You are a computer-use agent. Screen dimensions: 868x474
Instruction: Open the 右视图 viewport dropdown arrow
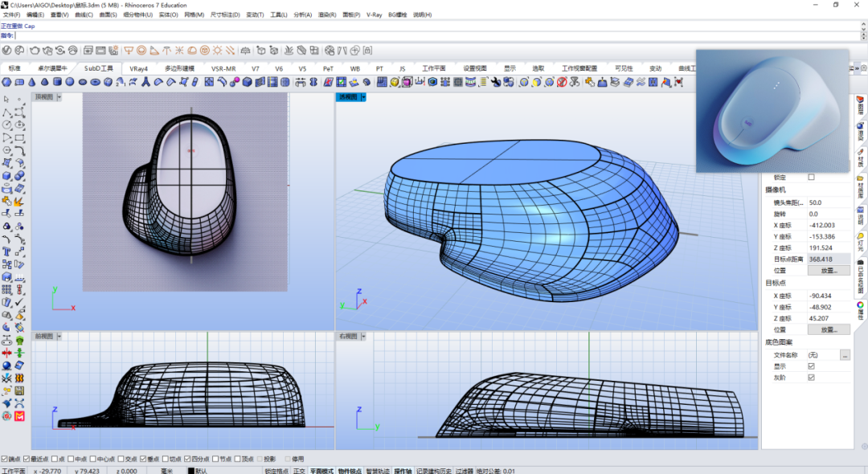point(363,337)
